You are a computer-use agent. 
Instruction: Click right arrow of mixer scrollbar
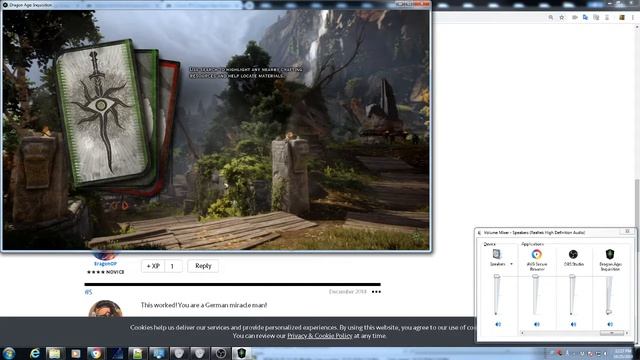pos(627,333)
